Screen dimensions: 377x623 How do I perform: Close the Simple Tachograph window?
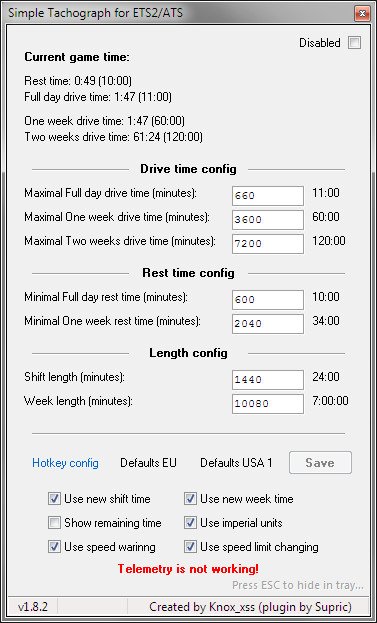(362, 14)
